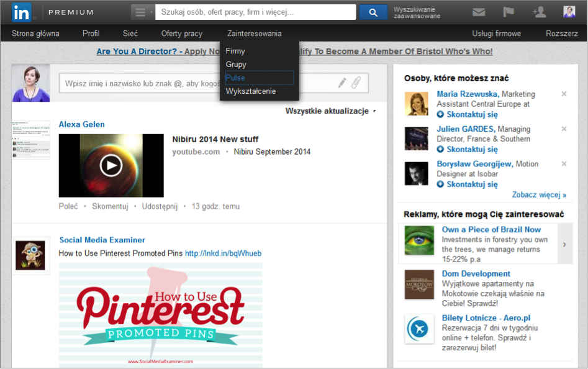Viewport: 588px width, 369px height.
Task: Click your profile photo beside update box
Action: pyautogui.click(x=31, y=83)
